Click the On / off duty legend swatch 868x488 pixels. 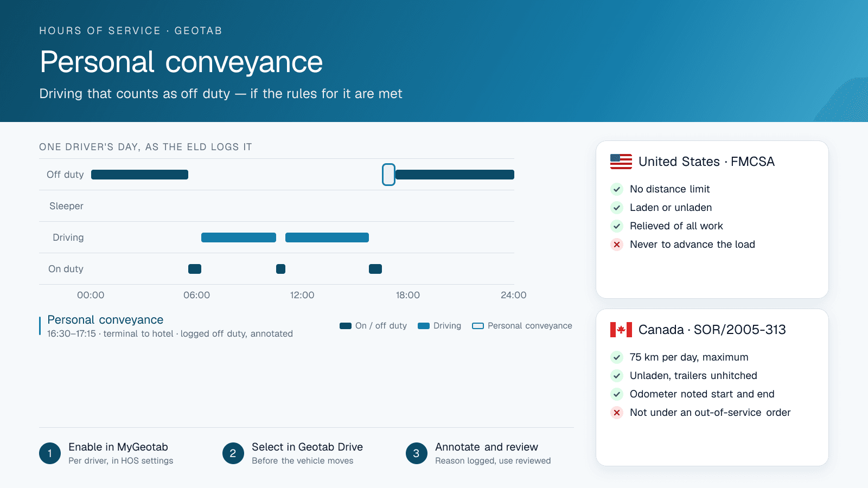click(x=346, y=326)
